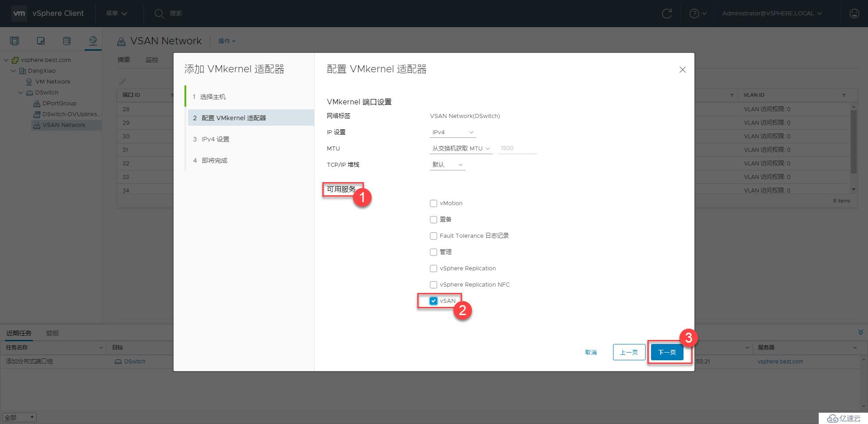
Task: Filter the VLAN ID column
Action: [844, 95]
